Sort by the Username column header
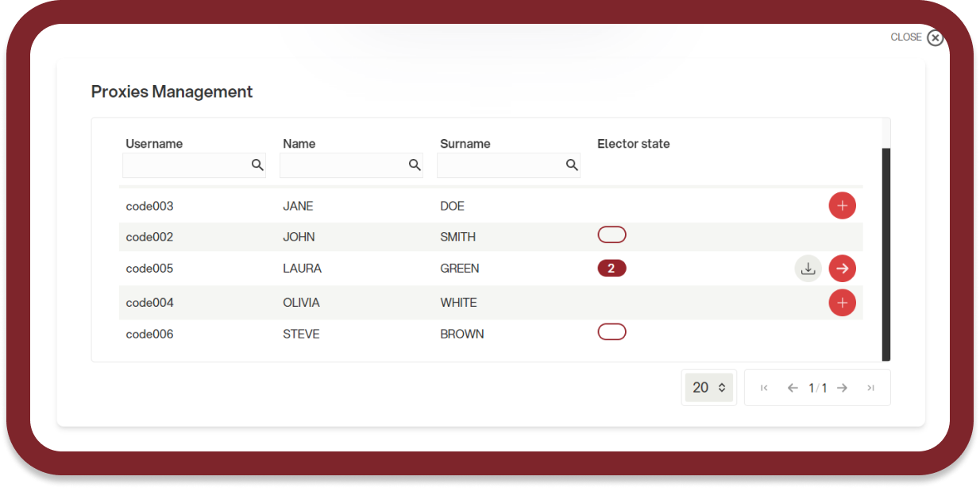 (154, 144)
